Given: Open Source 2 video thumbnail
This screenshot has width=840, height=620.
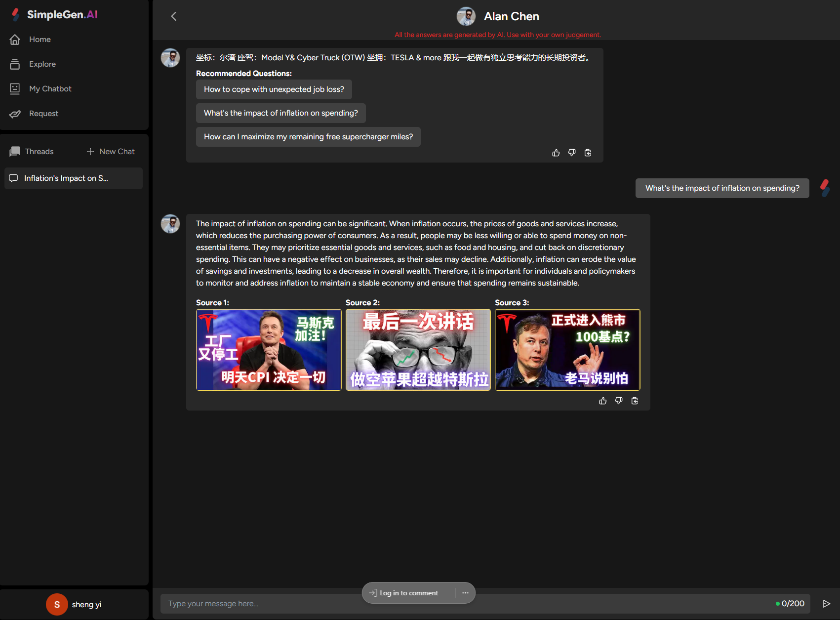Looking at the screenshot, I should [418, 350].
